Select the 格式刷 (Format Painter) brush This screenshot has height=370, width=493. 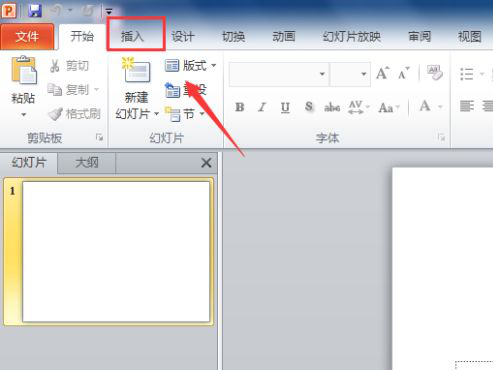74,114
